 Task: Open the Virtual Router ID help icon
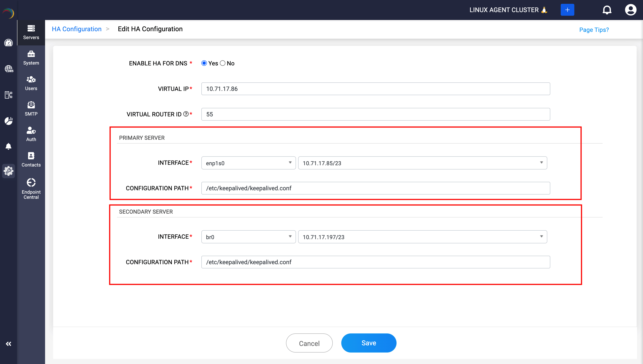click(x=186, y=114)
